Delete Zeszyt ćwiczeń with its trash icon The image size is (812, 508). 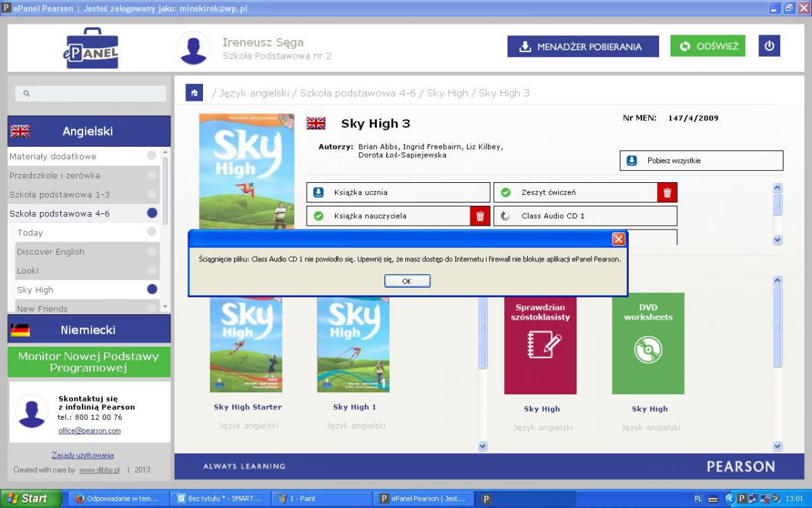pyautogui.click(x=667, y=192)
